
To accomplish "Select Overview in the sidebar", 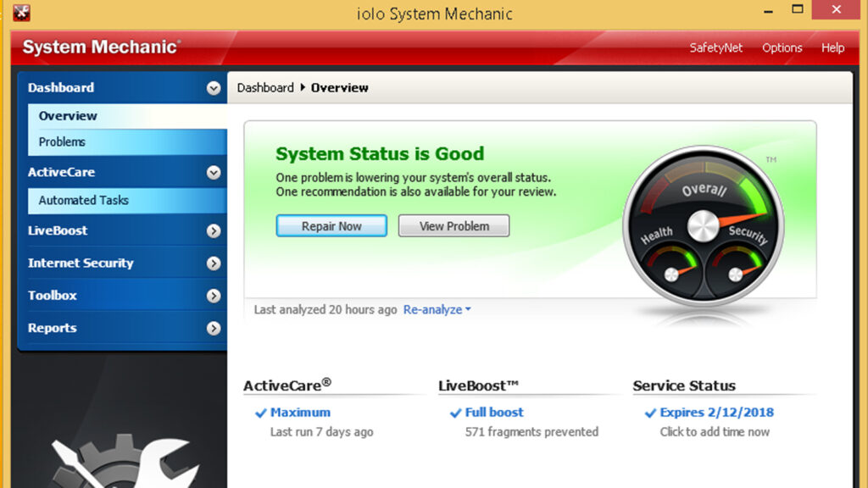I will [127, 116].
